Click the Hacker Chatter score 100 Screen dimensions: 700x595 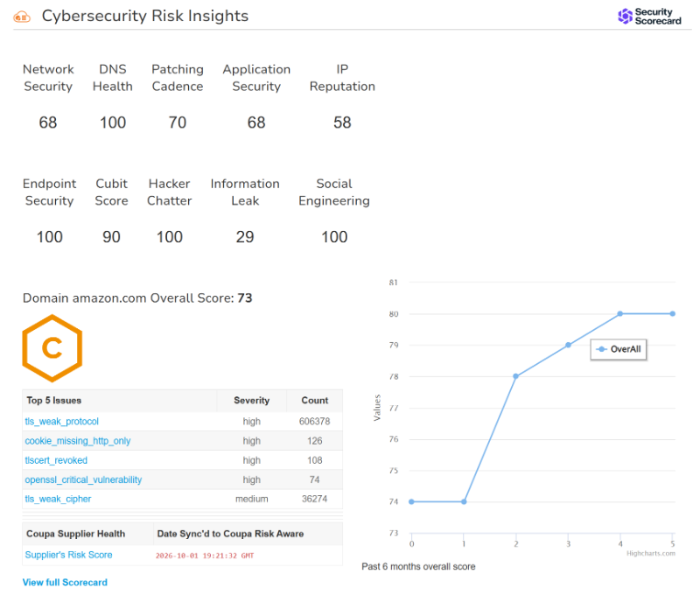tap(169, 237)
